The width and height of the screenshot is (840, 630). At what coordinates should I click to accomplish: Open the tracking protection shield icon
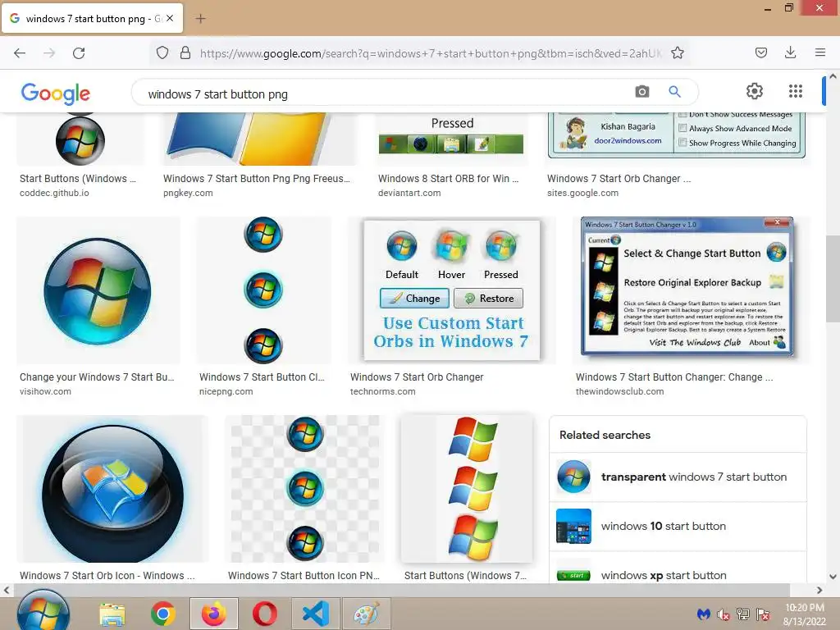pyautogui.click(x=162, y=53)
